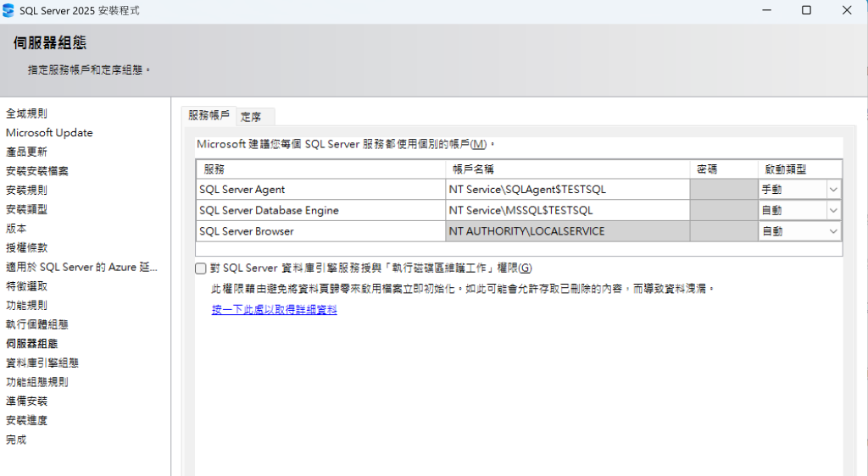Go to the 全域規則 step in sidebar
The image size is (868, 476).
click(x=26, y=113)
